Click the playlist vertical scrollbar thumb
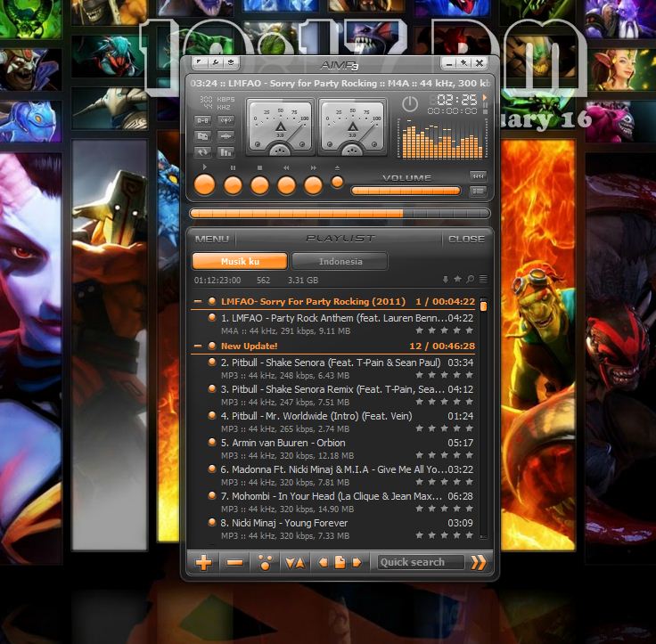656x644 pixels. 483,306
